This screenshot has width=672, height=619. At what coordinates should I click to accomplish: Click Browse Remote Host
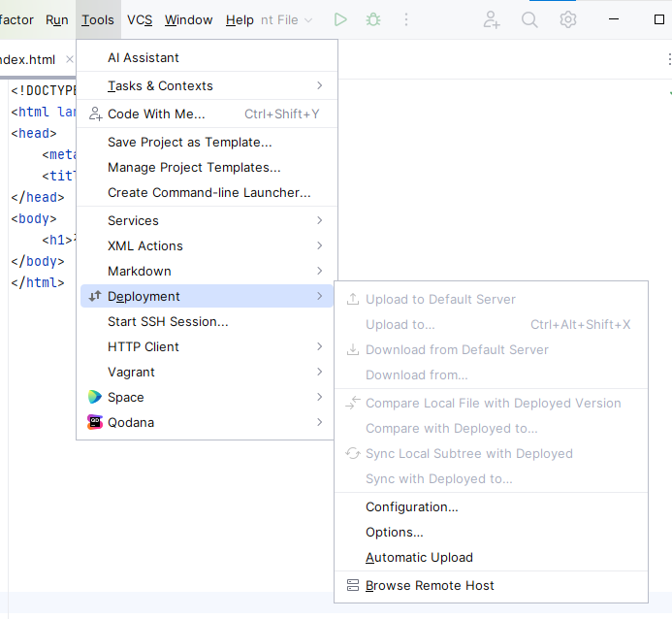pos(491,586)
